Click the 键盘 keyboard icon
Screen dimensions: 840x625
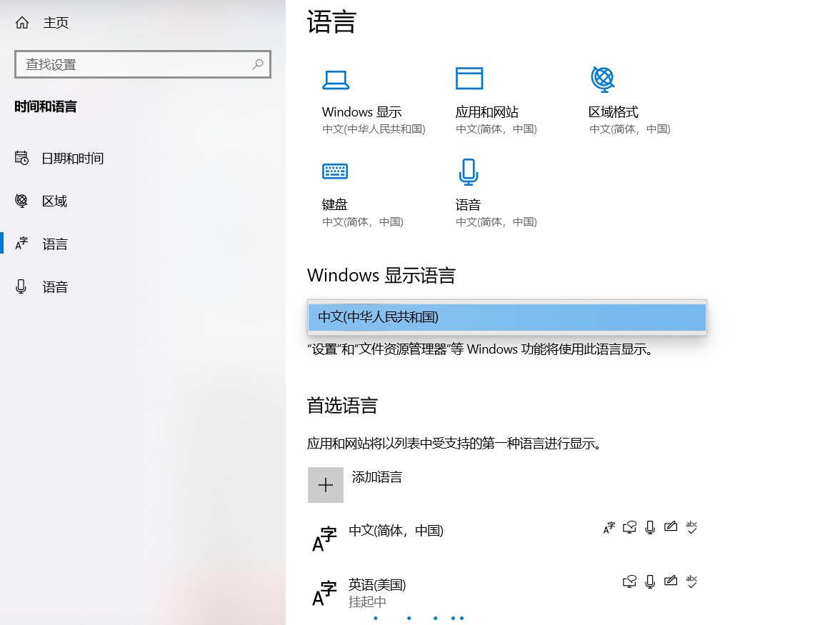[336, 171]
